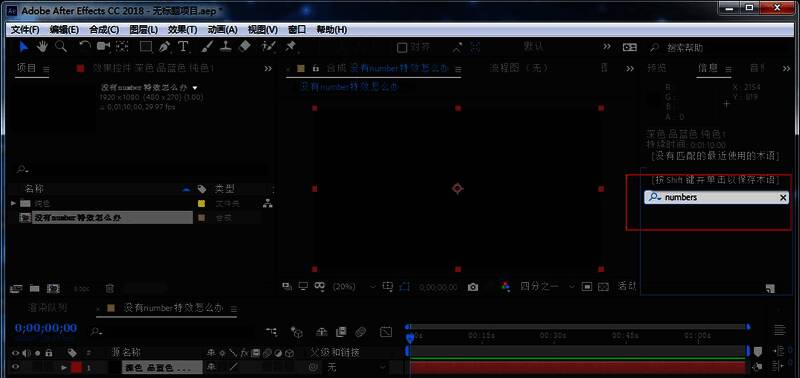Select the Hand tool
This screenshot has height=378, width=800.
[42, 47]
